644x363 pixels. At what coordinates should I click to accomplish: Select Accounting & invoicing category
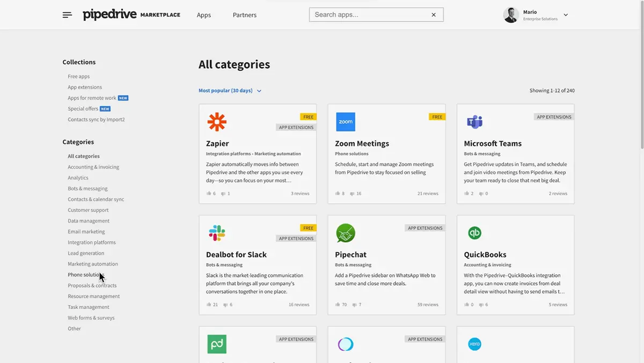[x=93, y=167]
